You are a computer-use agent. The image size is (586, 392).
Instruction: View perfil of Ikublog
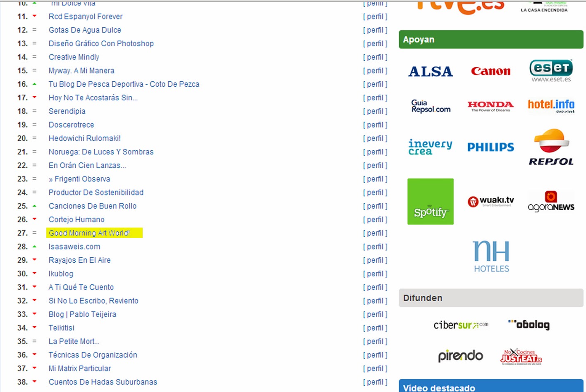tap(375, 274)
